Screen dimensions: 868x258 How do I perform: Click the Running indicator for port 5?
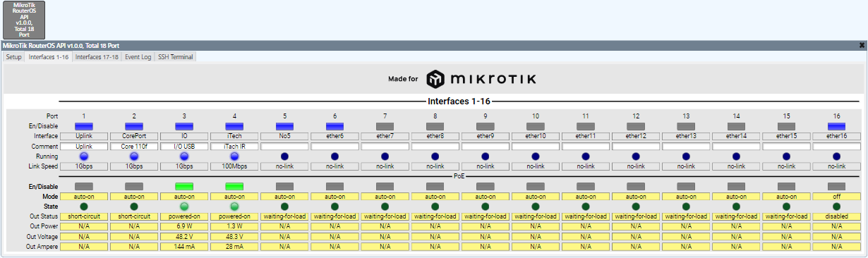(284, 156)
